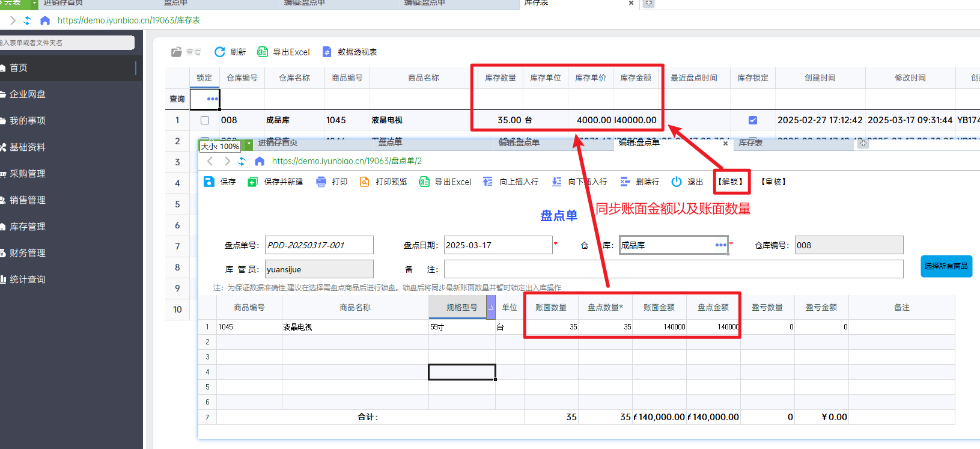Expand 销售管理 in the left sidebar

pyautogui.click(x=72, y=200)
